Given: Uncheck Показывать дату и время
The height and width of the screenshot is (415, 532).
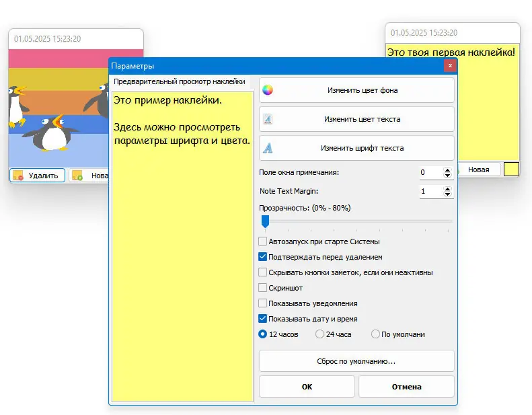Looking at the screenshot, I should [x=262, y=319].
